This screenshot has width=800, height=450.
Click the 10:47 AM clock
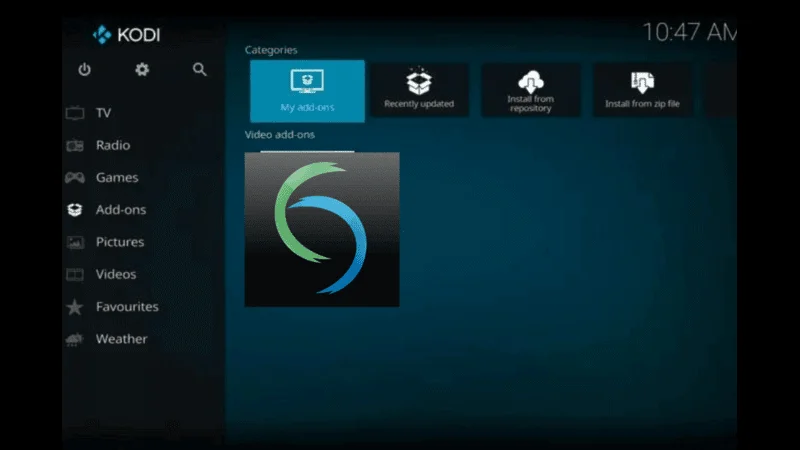tap(689, 33)
